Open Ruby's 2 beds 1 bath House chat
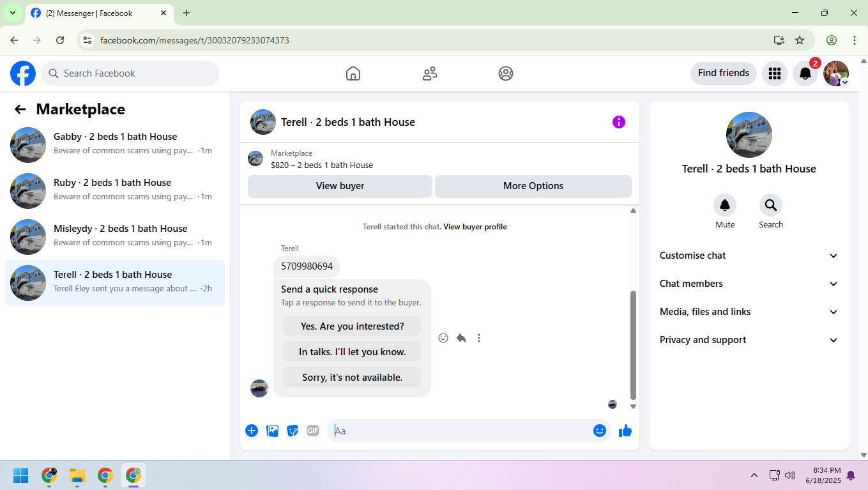The height and width of the screenshot is (490, 868). tap(115, 191)
